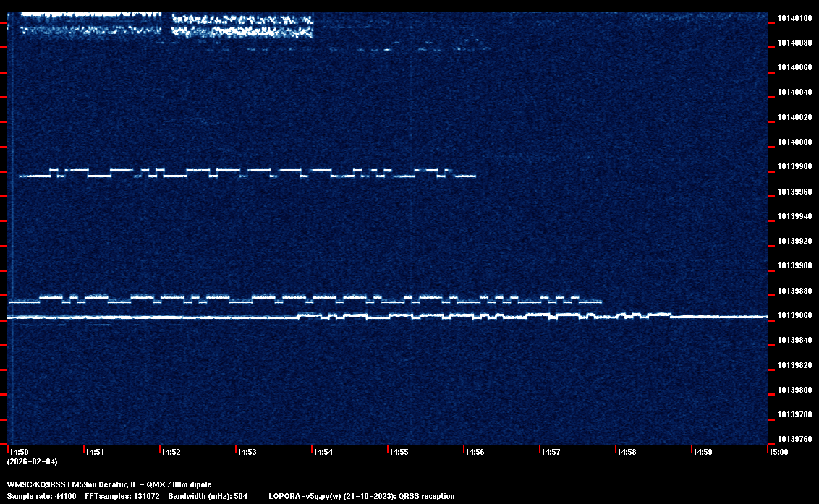Select the Bandwidth (mHz): 504 text

(208, 496)
